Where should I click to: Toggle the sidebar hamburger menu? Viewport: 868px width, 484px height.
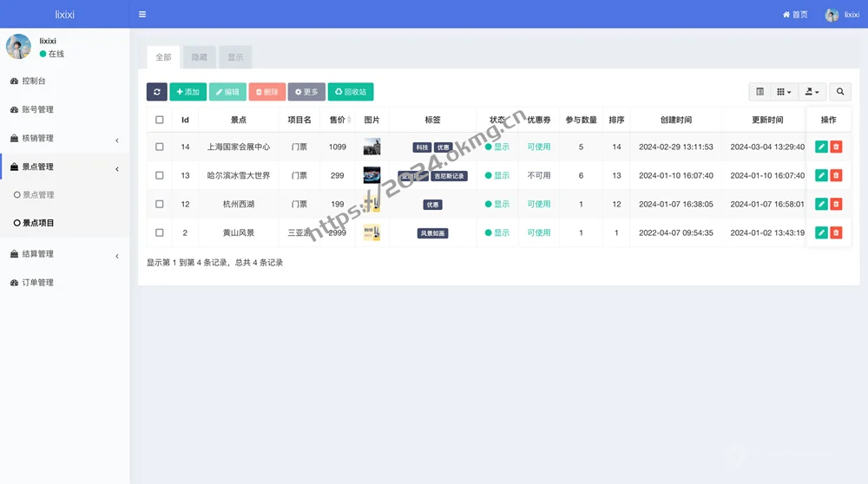pos(142,15)
